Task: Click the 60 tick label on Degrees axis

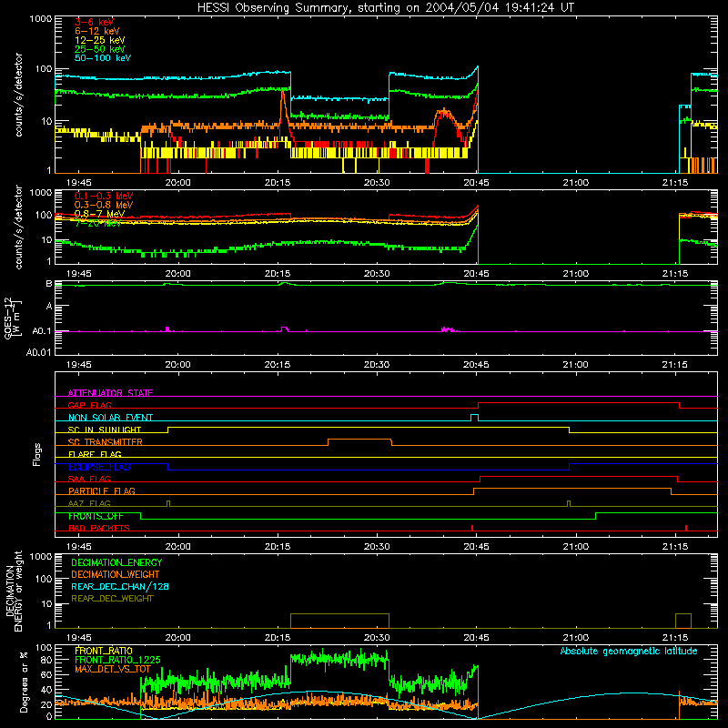Action: [46, 674]
